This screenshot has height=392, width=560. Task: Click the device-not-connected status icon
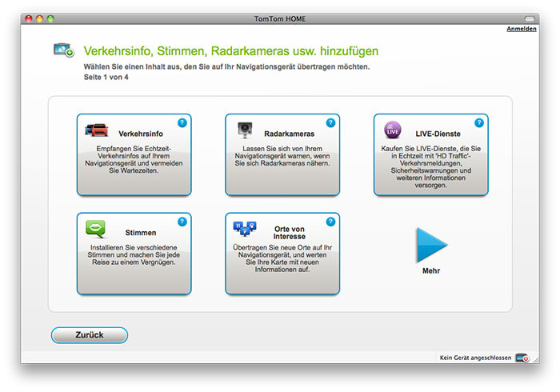coord(522,358)
